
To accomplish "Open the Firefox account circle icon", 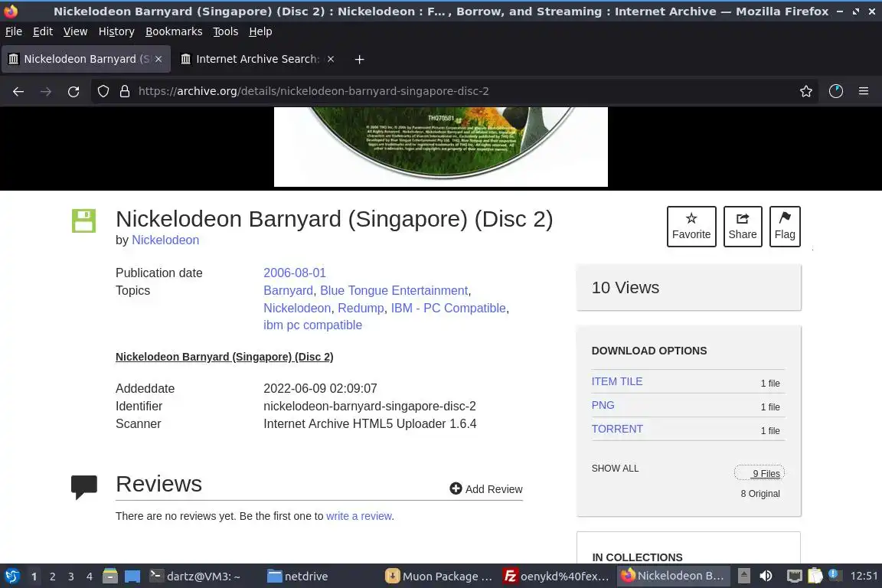I will (836, 91).
